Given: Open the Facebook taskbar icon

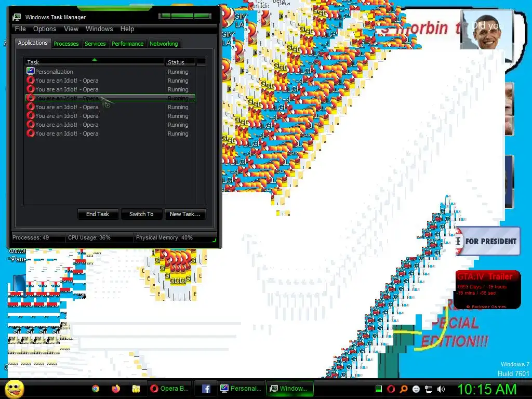Looking at the screenshot, I should [206, 389].
